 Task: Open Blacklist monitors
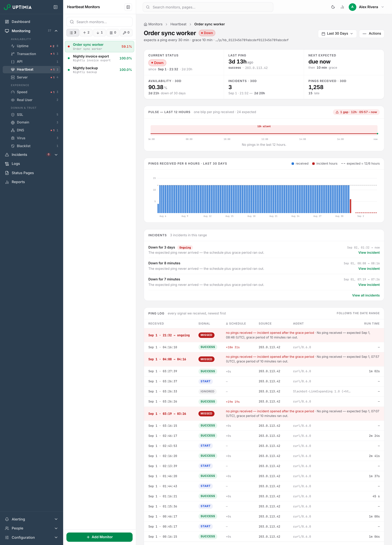point(31,146)
